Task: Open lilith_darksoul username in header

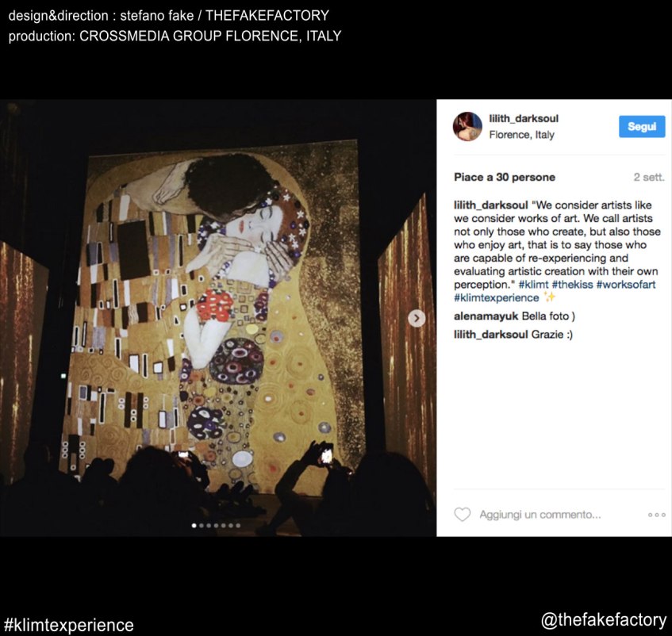Action: point(524,119)
